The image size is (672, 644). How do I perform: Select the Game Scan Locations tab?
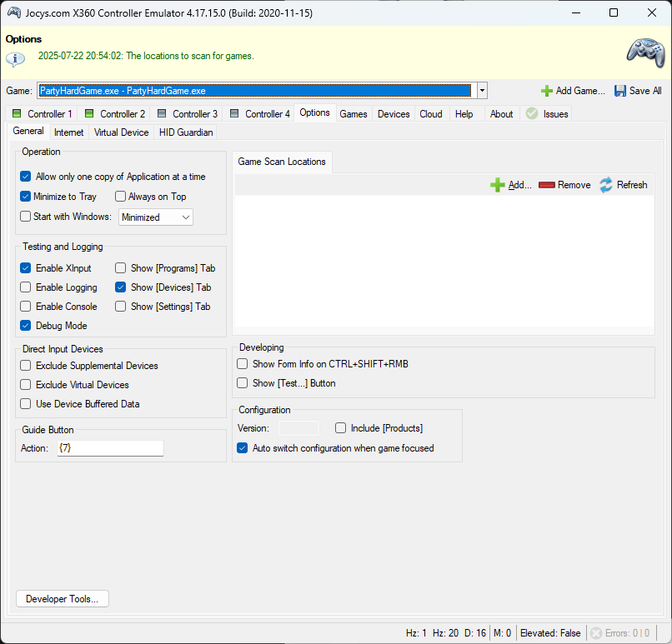[x=282, y=162]
